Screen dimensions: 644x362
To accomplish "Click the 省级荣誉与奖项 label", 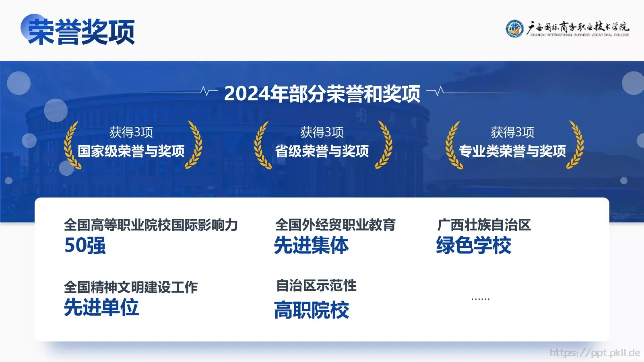I will [322, 151].
